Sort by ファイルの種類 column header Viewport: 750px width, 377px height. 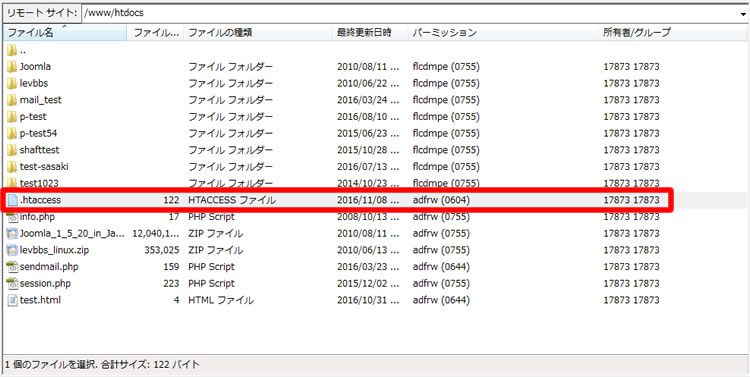(x=258, y=33)
